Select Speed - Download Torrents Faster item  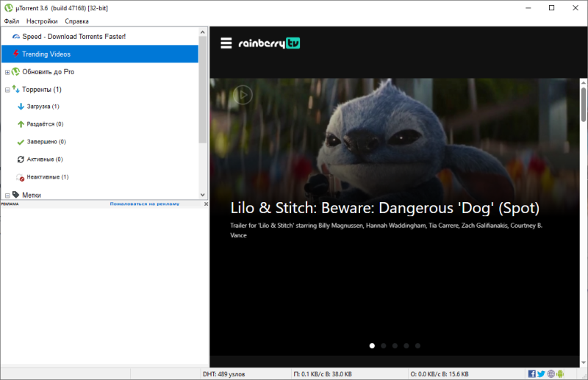tap(74, 37)
